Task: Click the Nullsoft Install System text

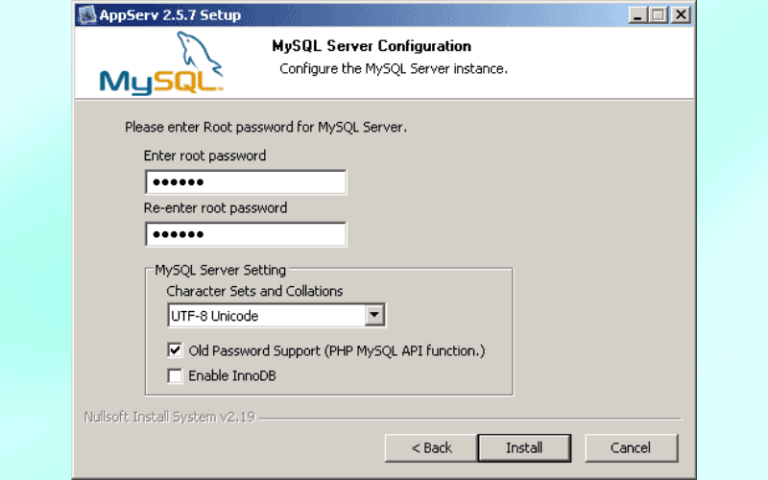Action: 169,417
